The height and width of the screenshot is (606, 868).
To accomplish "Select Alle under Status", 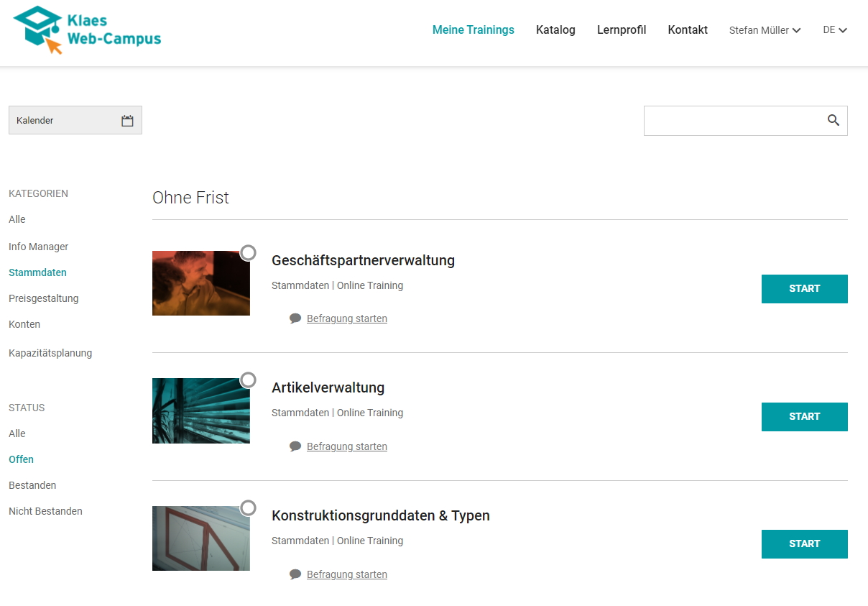I will (17, 433).
